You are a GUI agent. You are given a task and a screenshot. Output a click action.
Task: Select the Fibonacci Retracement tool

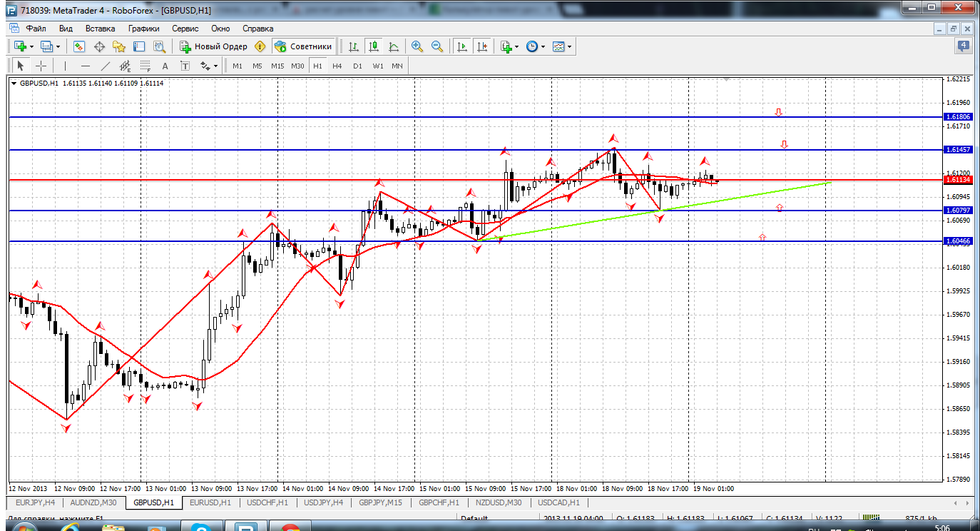click(146, 66)
